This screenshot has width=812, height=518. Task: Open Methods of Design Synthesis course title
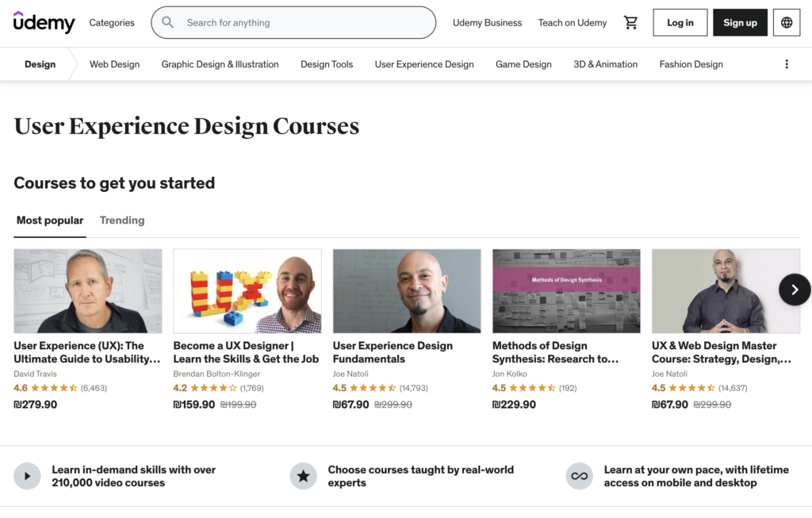click(x=555, y=352)
